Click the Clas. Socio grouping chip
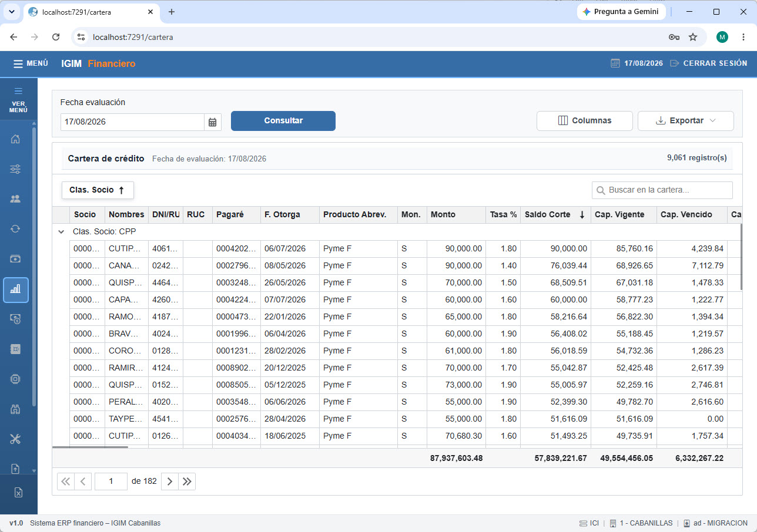Screen dimensions: 757x532 (98, 190)
